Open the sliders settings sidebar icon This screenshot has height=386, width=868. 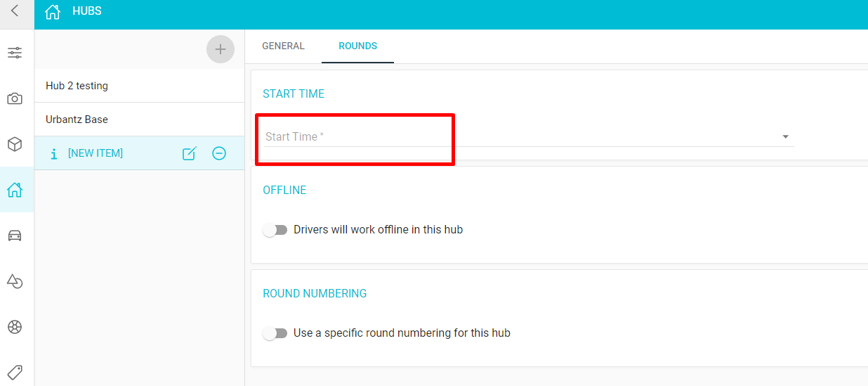tap(15, 53)
